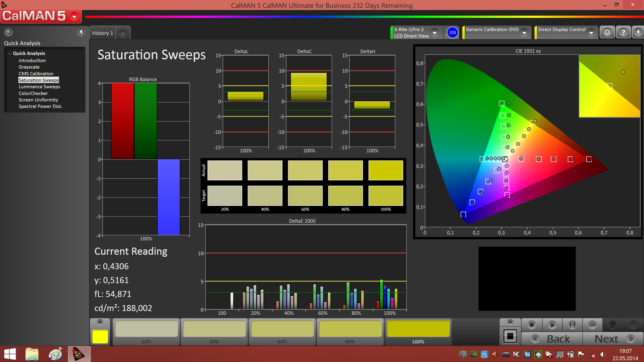This screenshot has height=362, width=644.
Task: Add a new history tab
Action: pos(122,33)
